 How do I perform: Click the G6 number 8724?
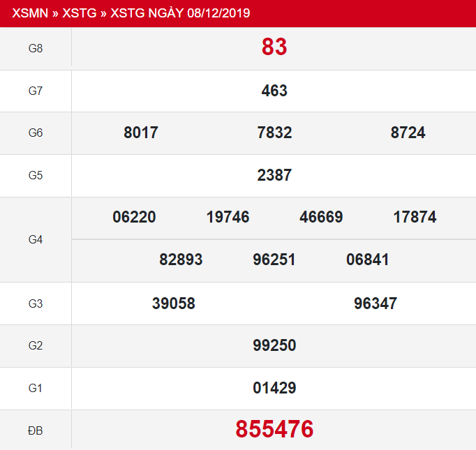[x=408, y=133]
